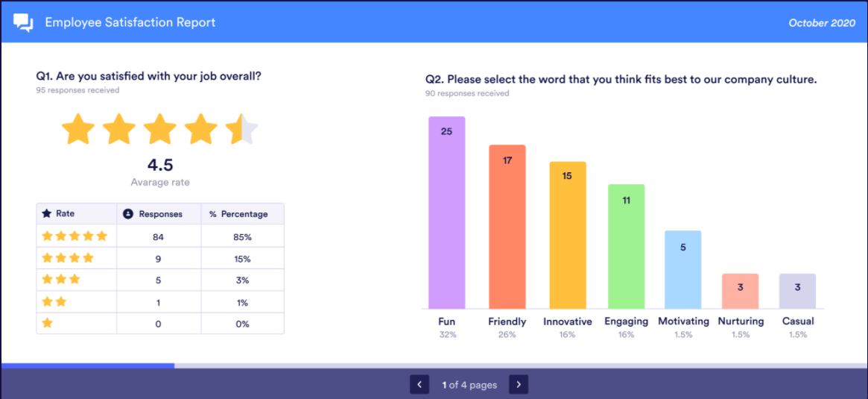Screen dimensions: 868x399
Task: Click the star icon in Rate header
Action: pos(47,214)
